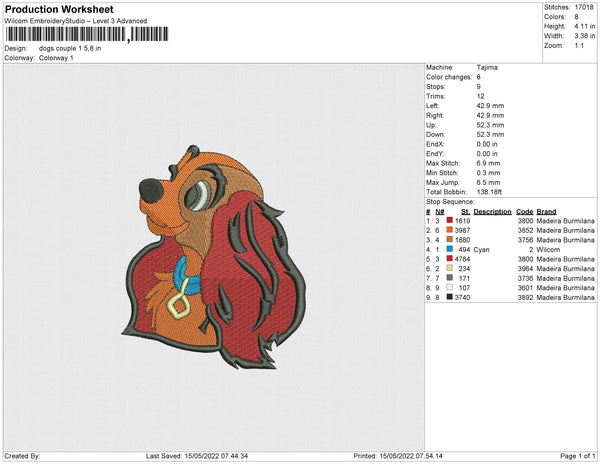Select the grey-brown swatch in the 171 row
The height and width of the screenshot is (464, 600).
450,278
